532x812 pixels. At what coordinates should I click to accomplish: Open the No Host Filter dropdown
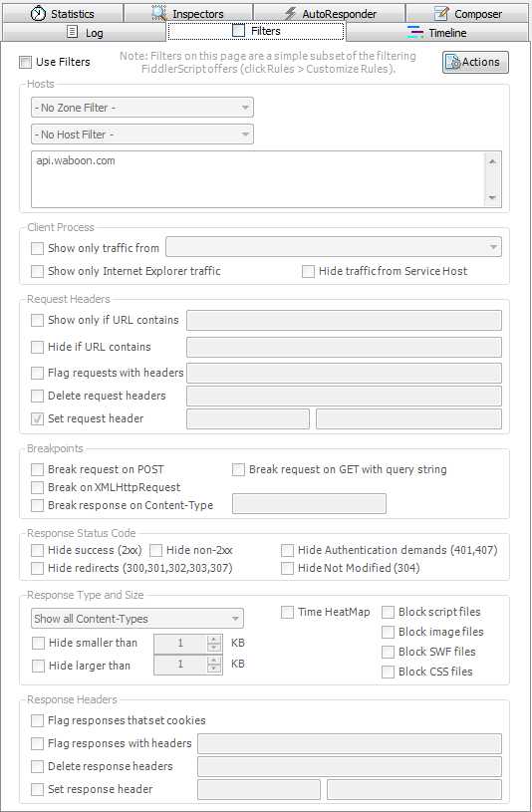pos(142,135)
